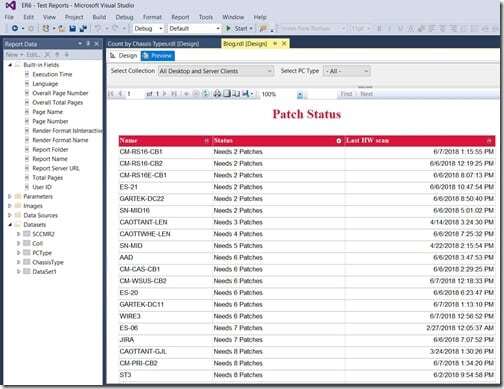Click the Next link in viewer toolbar

coord(367,94)
